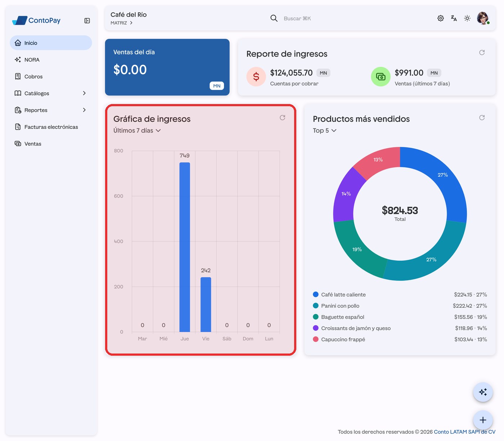Click the $991.00 sales amount
504x441 pixels.
409,73
